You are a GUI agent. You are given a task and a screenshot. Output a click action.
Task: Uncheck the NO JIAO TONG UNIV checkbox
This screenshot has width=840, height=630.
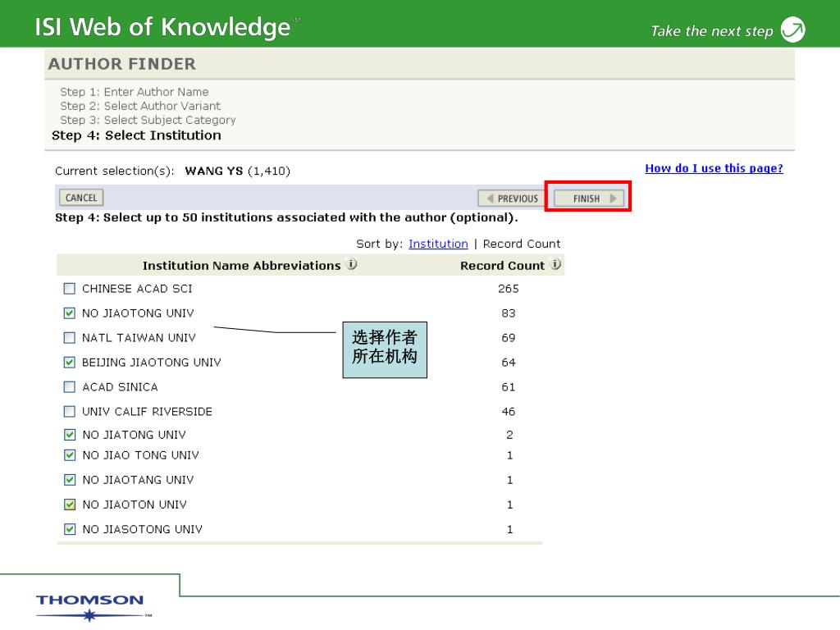point(70,455)
